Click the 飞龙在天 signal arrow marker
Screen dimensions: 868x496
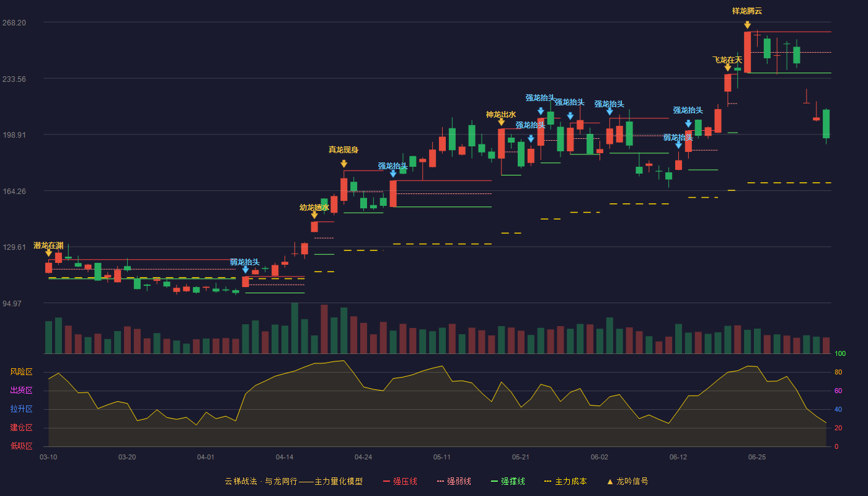[727, 68]
